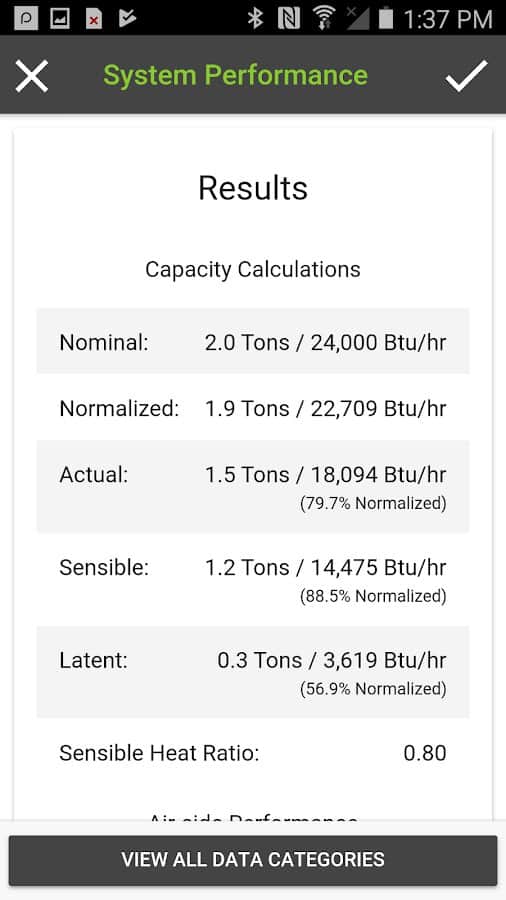Select the Sensible capacity row

click(253, 579)
